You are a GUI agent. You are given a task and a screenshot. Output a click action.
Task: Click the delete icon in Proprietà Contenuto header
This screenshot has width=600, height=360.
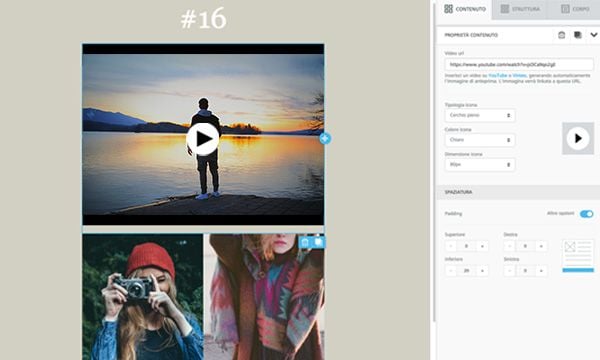tap(561, 35)
